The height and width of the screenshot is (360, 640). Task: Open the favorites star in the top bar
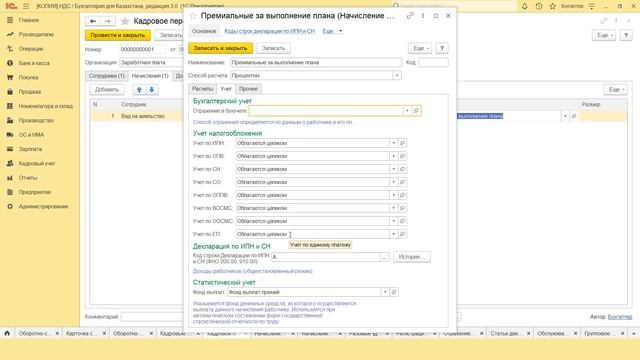tap(553, 6)
